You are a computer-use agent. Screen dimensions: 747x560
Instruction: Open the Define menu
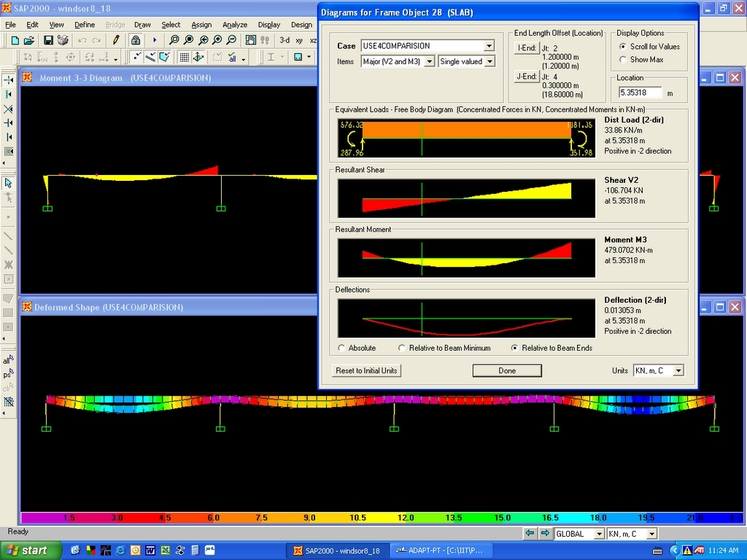(85, 25)
